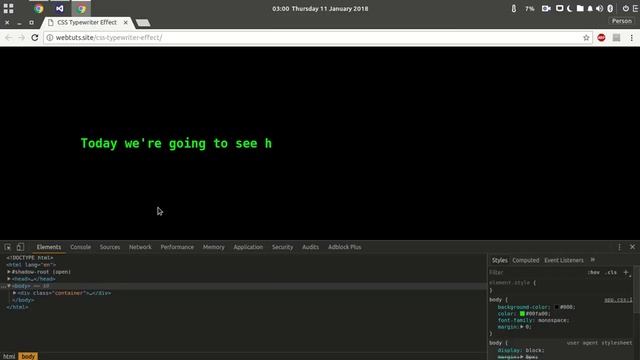The width and height of the screenshot is (640, 360).
Task: Click the power icon in top panel
Action: (x=626, y=8)
